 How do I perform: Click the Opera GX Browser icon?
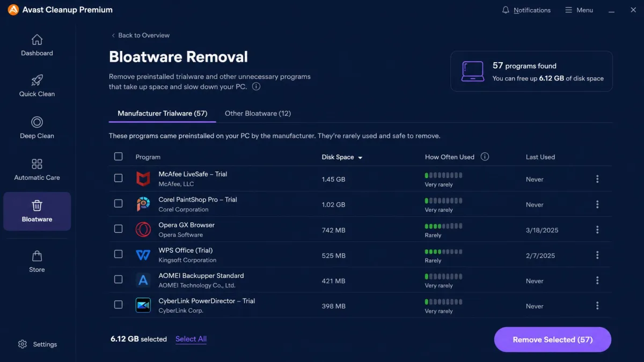tap(143, 230)
